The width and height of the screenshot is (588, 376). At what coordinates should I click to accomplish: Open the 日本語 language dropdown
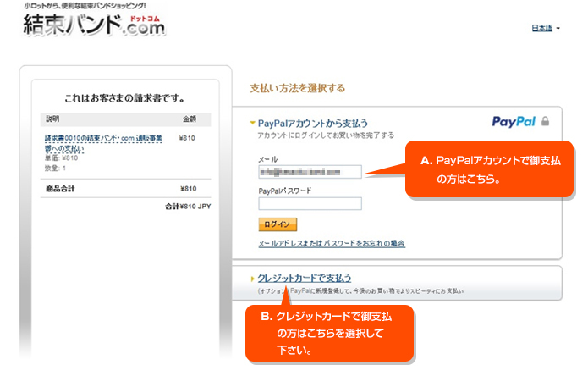pos(546,28)
